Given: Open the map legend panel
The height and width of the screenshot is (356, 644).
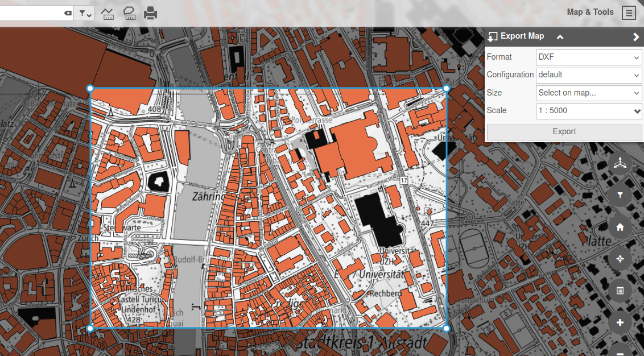Looking at the screenshot, I should pos(620,291).
